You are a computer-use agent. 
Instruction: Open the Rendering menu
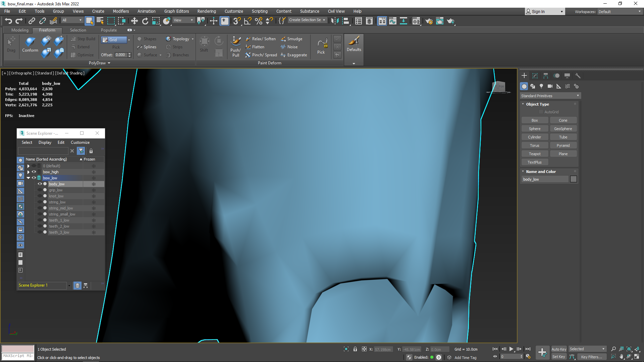pyautogui.click(x=207, y=11)
